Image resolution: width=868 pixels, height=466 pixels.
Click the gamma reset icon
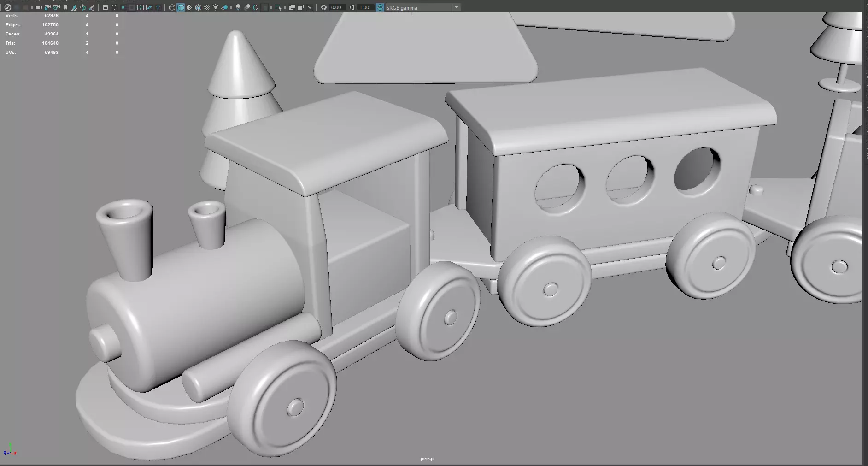[352, 7]
